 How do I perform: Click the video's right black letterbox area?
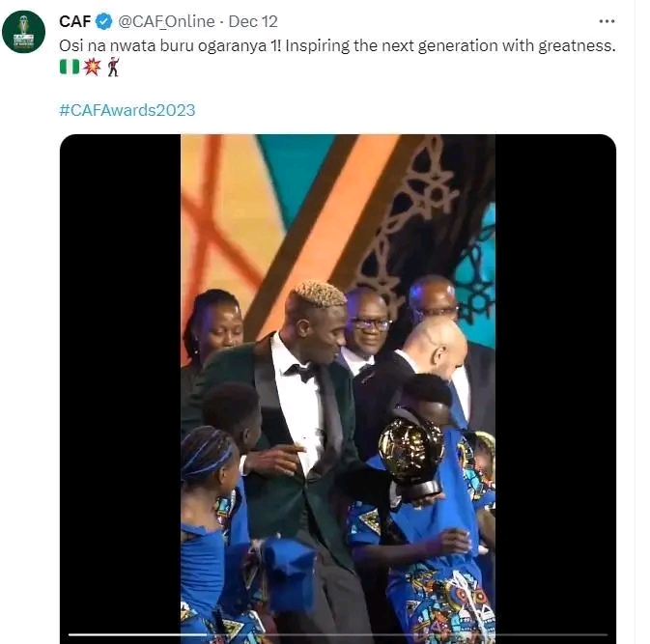click(x=554, y=386)
